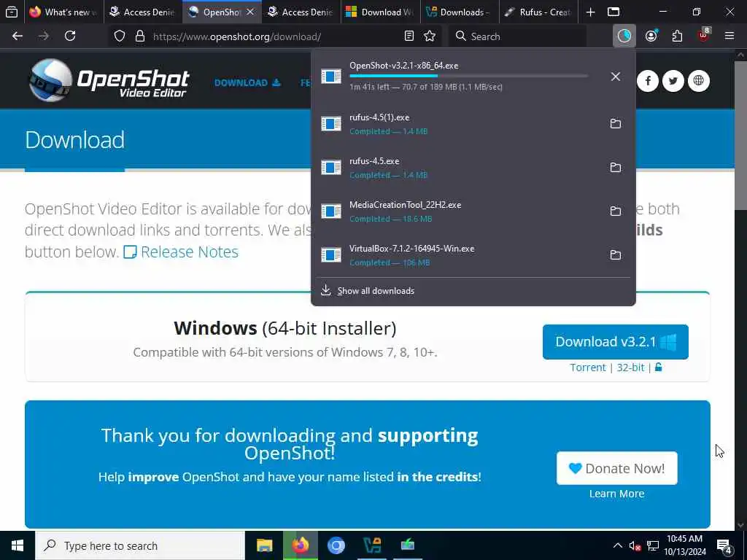
Task: Show rufus-4.5(1).exe in folder
Action: [x=616, y=124]
